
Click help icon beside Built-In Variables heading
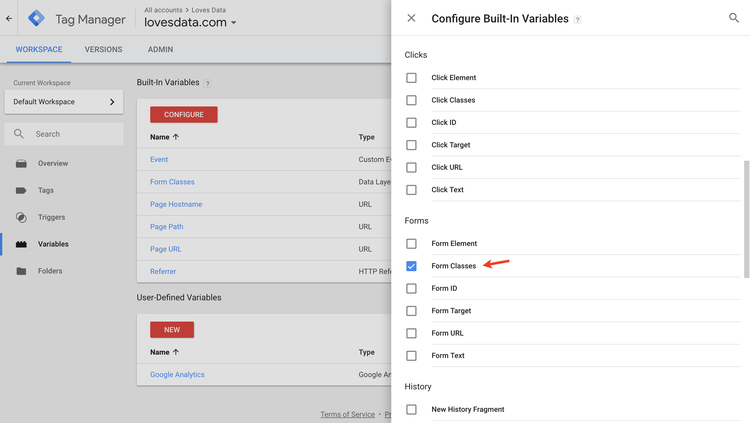[x=207, y=83]
